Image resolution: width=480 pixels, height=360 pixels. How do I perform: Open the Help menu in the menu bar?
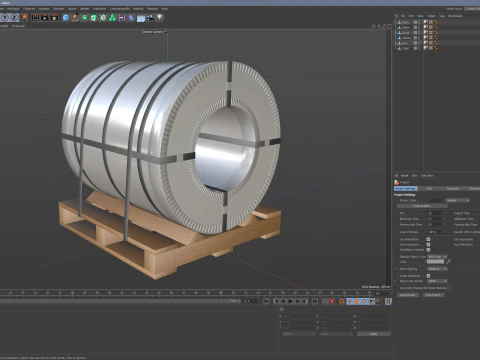(x=164, y=9)
